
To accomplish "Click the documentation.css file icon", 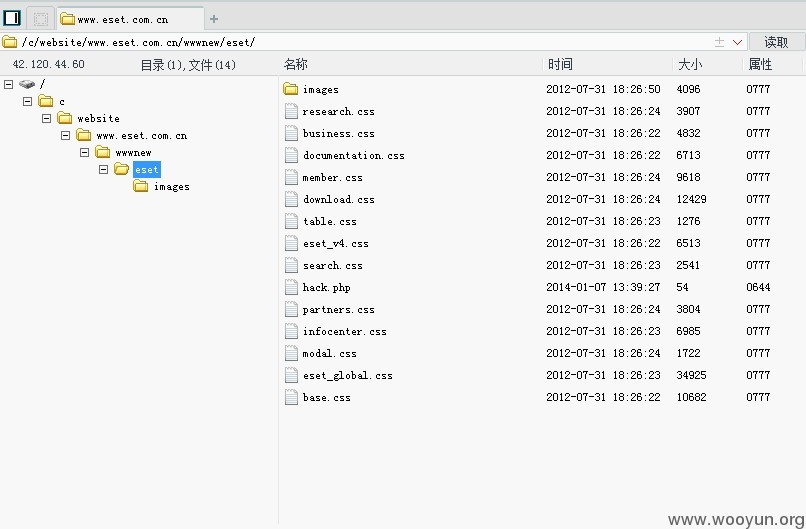I will coord(291,155).
